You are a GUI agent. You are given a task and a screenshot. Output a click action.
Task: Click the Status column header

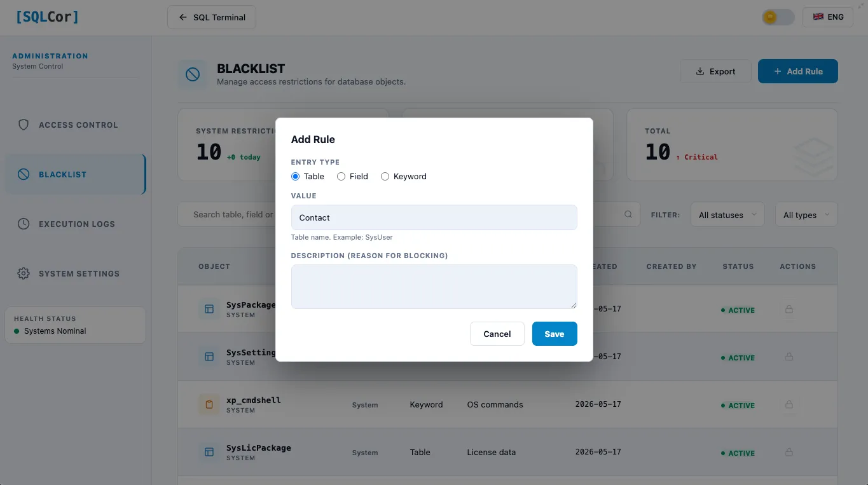(738, 266)
